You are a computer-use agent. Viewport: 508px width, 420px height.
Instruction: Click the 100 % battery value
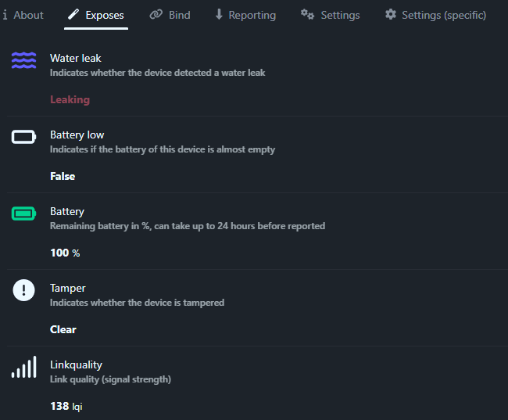coord(65,253)
